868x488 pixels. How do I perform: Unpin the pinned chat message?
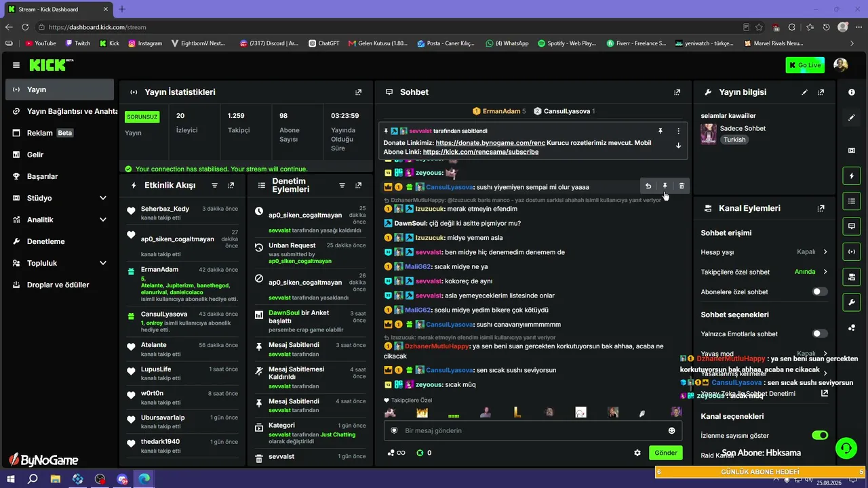tap(660, 131)
